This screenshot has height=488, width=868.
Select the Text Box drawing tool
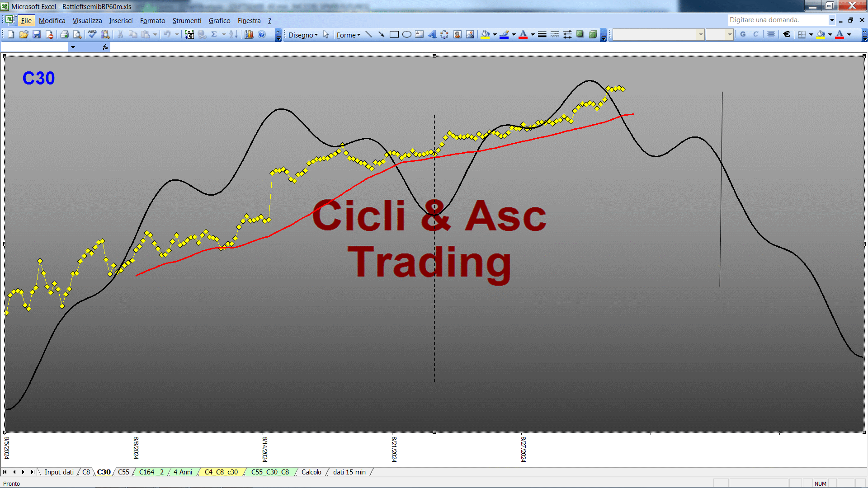coord(419,34)
